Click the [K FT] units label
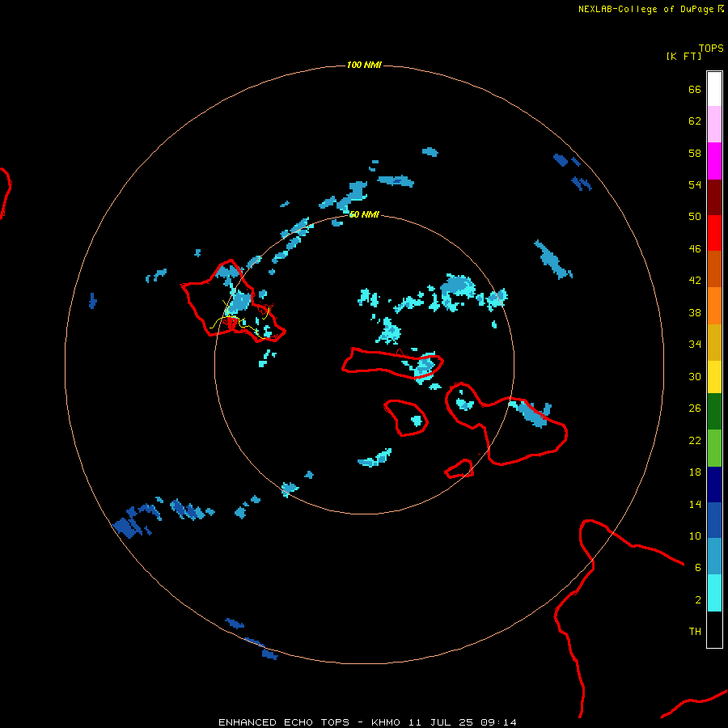728x728 pixels. [684, 56]
